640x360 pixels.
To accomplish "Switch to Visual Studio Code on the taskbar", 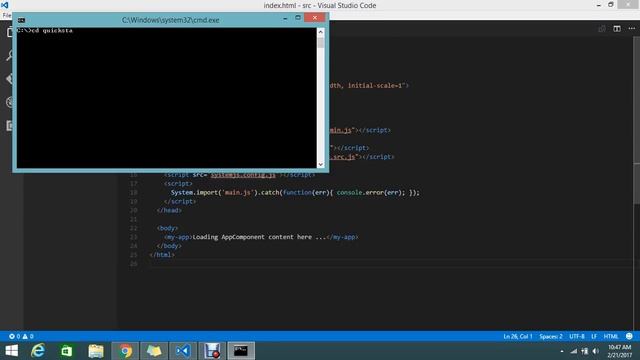I will coord(183,351).
